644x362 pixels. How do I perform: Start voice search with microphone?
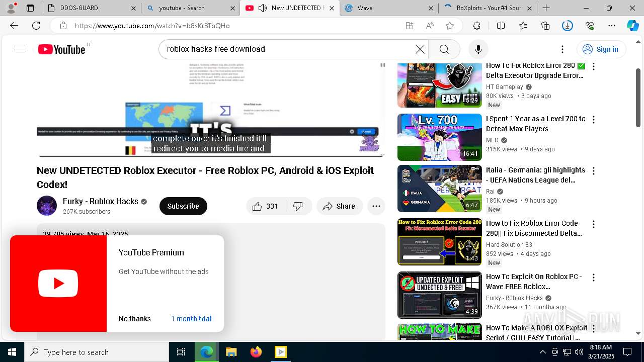click(x=478, y=49)
